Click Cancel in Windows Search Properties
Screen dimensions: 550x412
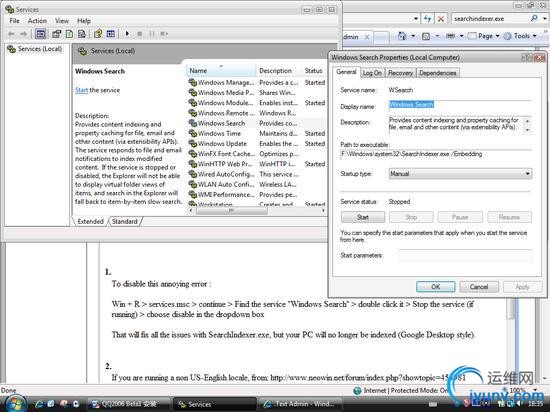pyautogui.click(x=479, y=287)
